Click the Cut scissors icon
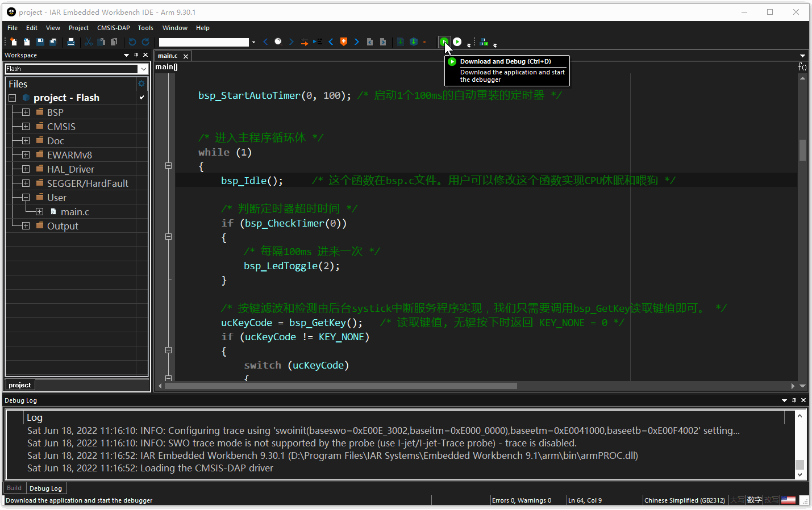812x510 pixels. tap(89, 41)
